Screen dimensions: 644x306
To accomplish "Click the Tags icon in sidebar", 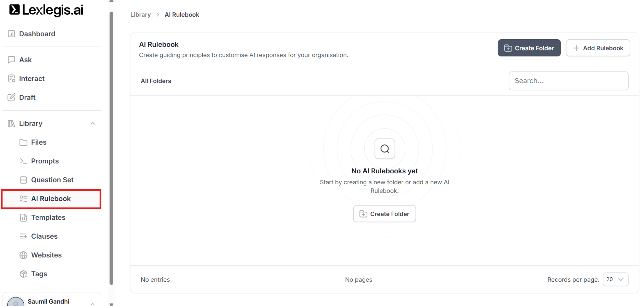I will 23,274.
